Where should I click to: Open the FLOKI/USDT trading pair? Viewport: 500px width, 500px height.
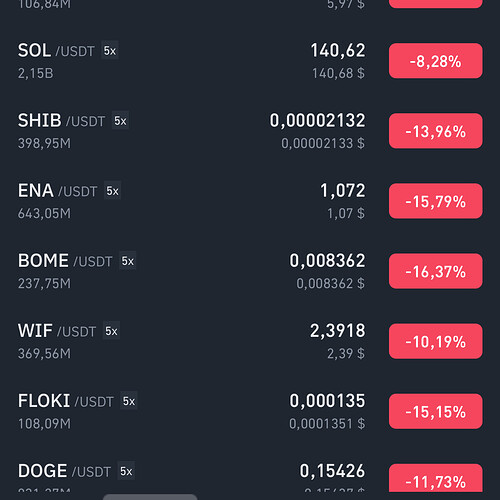point(250,411)
